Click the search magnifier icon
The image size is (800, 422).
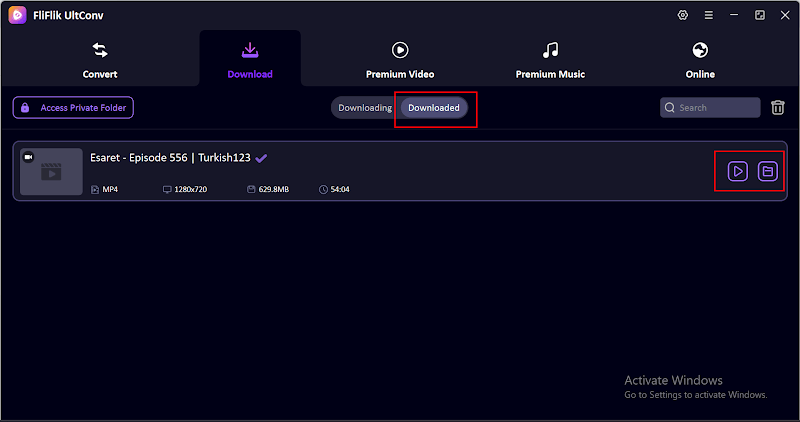(670, 108)
